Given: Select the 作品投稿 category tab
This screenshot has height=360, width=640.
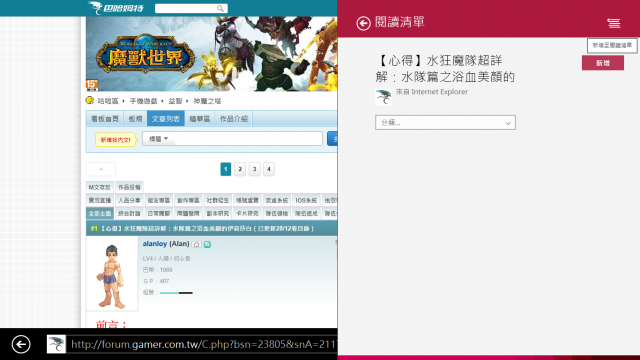Looking at the screenshot, I should [x=129, y=187].
